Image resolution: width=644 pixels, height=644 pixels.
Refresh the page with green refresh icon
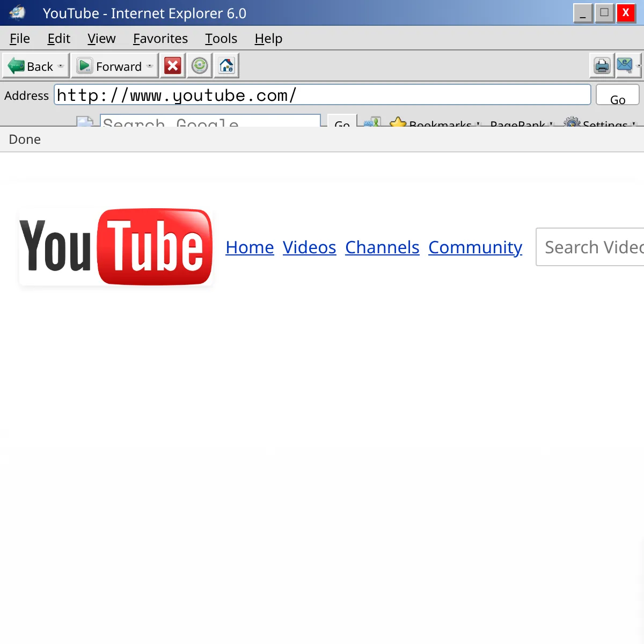coord(200,66)
